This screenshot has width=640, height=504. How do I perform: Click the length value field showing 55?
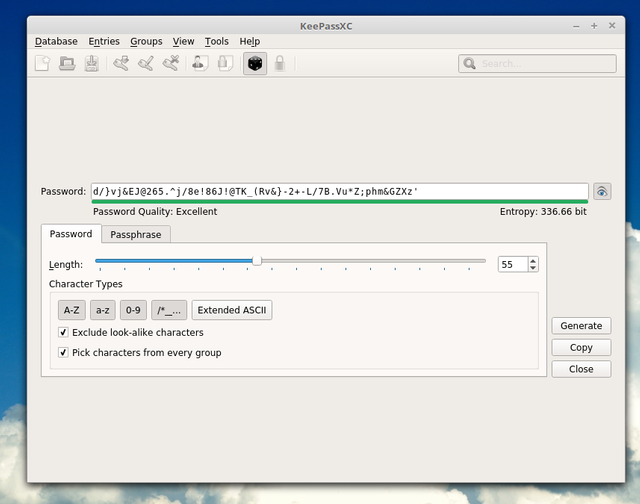[x=513, y=264]
